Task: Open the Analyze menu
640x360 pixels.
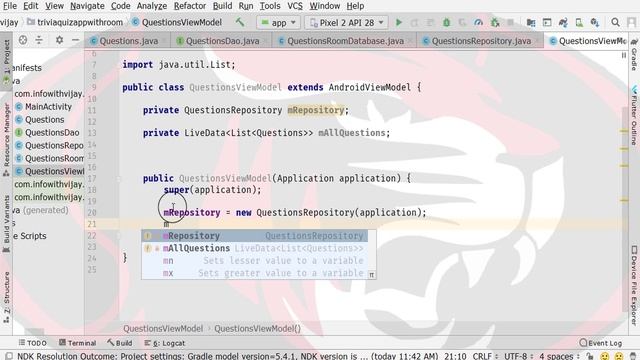Action: 151,6
